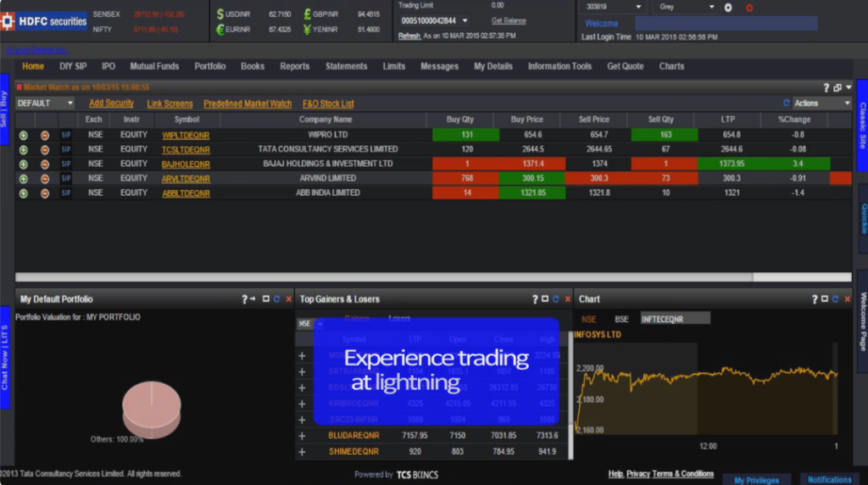Open the DEFAULT watchlist dropdown
The image size is (868, 485).
(45, 103)
